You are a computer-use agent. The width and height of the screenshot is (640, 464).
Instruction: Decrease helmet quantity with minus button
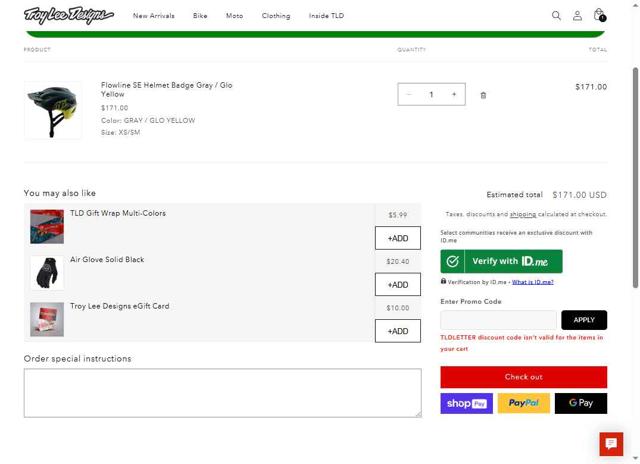(x=409, y=94)
